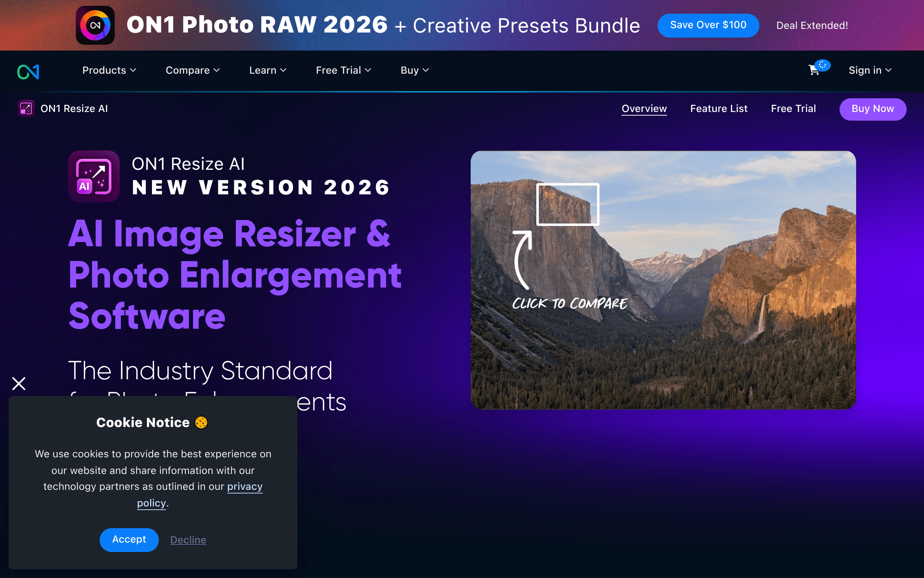Open the shopping cart icon
Viewport: 924px width, 578px height.
click(814, 70)
